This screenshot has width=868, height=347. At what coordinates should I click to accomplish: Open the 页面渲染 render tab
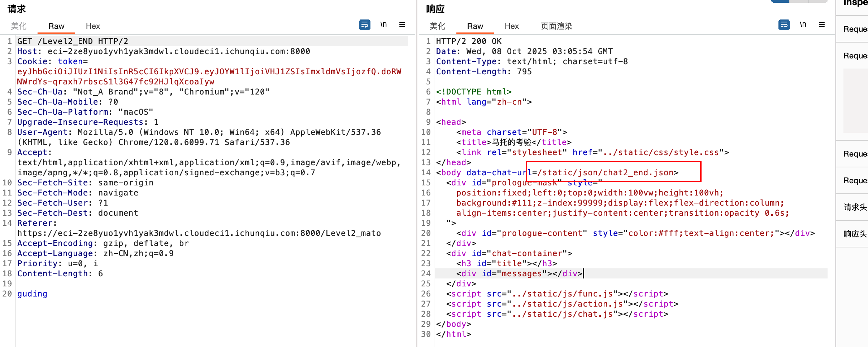point(556,26)
